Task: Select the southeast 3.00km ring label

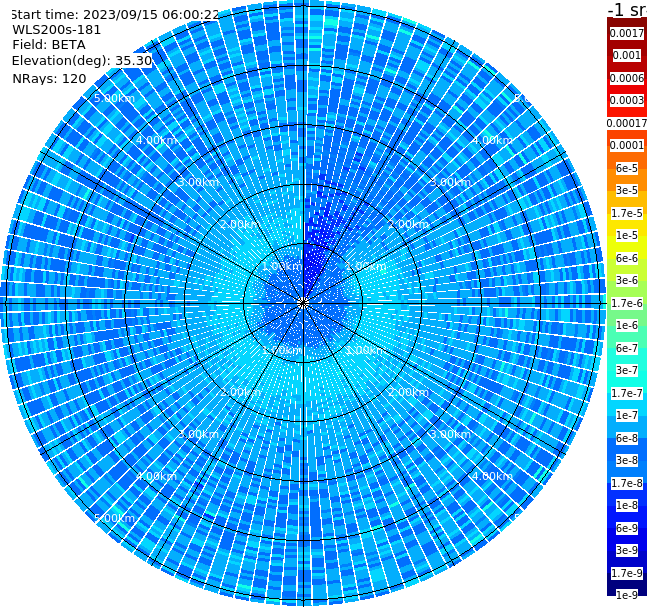Action: pos(450,434)
